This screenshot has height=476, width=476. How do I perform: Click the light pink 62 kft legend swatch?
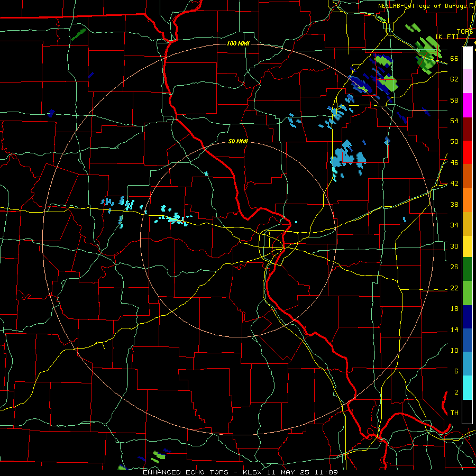[467, 81]
